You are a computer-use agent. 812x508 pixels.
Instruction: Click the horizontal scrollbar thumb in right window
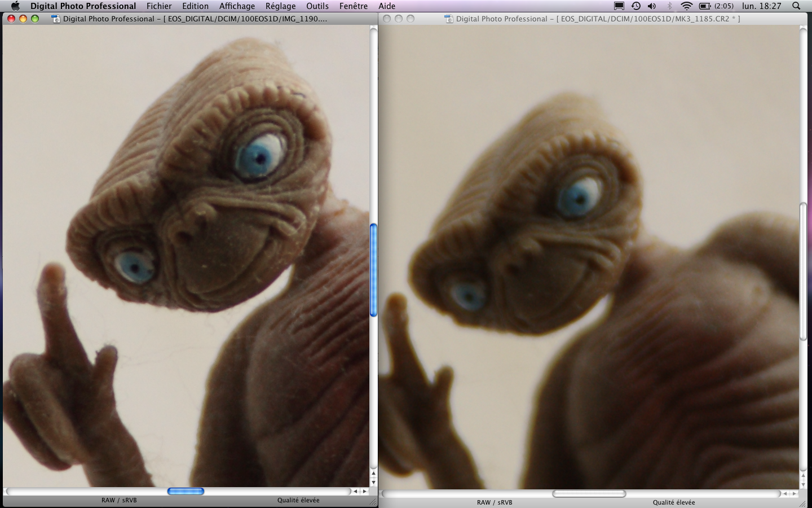coord(589,493)
